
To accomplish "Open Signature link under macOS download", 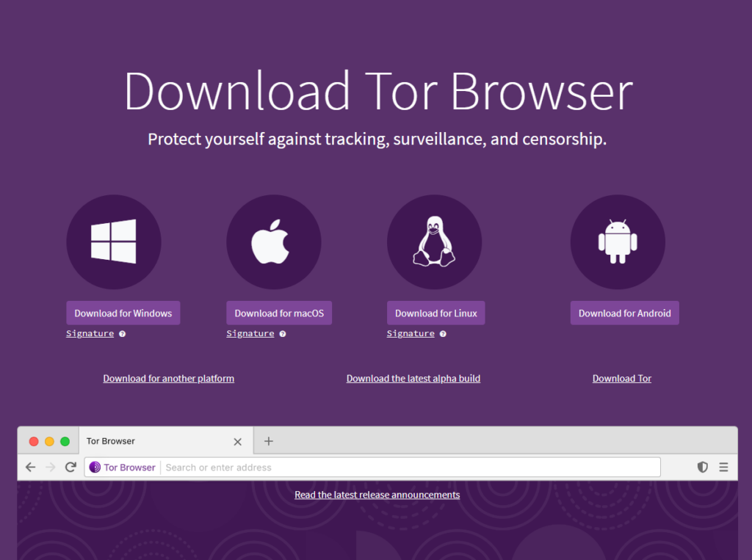I will 250,334.
